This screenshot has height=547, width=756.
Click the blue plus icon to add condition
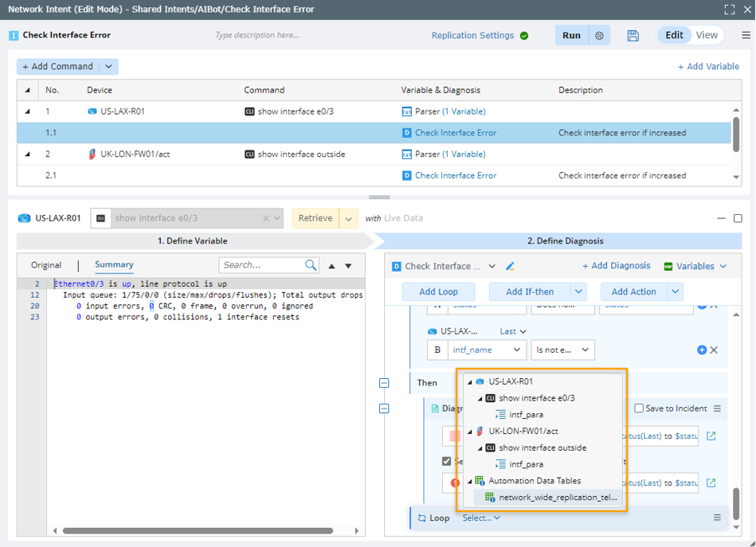click(702, 350)
